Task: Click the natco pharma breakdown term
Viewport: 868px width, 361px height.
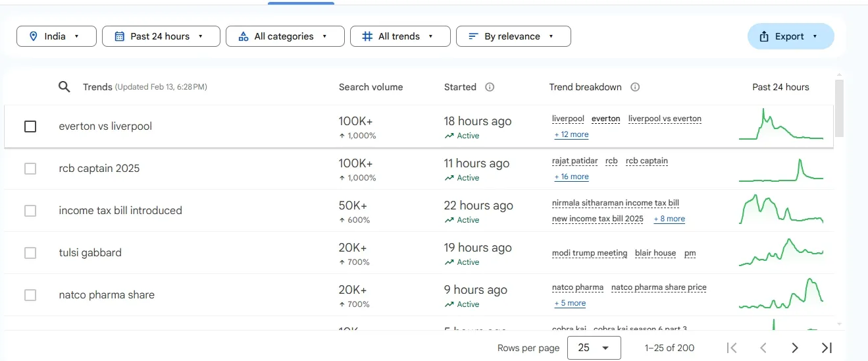Action: tap(578, 288)
